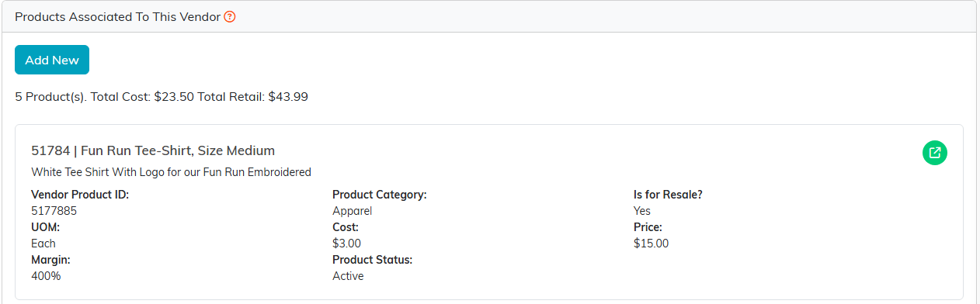Click the "Product Category:" label
This screenshot has height=304, width=980.
click(380, 195)
